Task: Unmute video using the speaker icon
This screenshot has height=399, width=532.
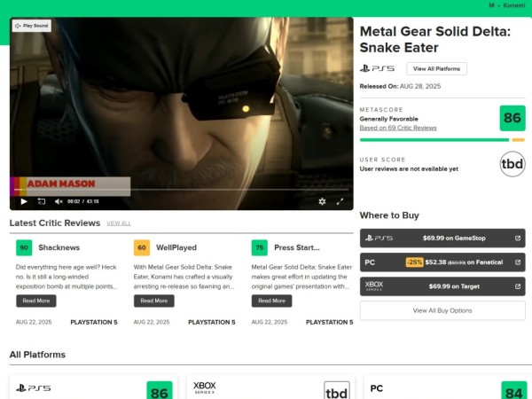Action: point(59,201)
